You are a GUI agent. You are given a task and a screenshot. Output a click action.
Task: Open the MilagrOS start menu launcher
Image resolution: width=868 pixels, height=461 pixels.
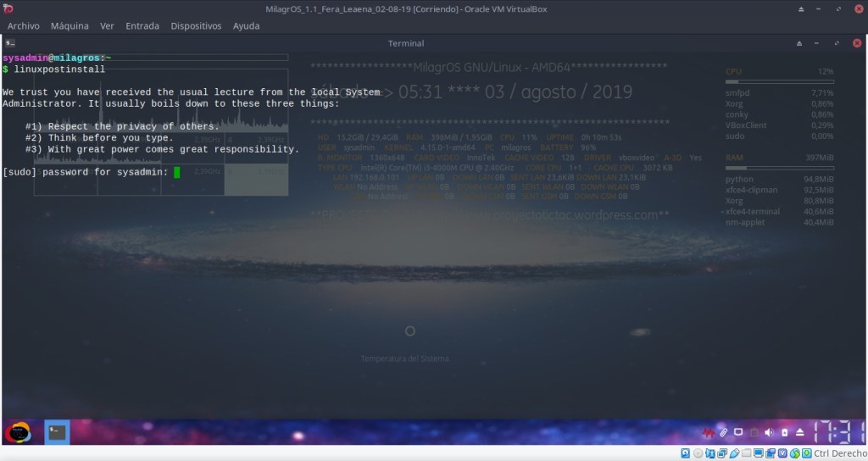coord(18,432)
